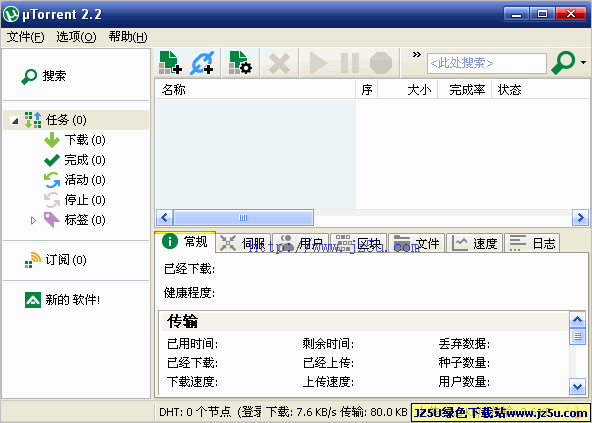
Task: Click horizontal scrollbar left arrow
Action: tap(164, 218)
